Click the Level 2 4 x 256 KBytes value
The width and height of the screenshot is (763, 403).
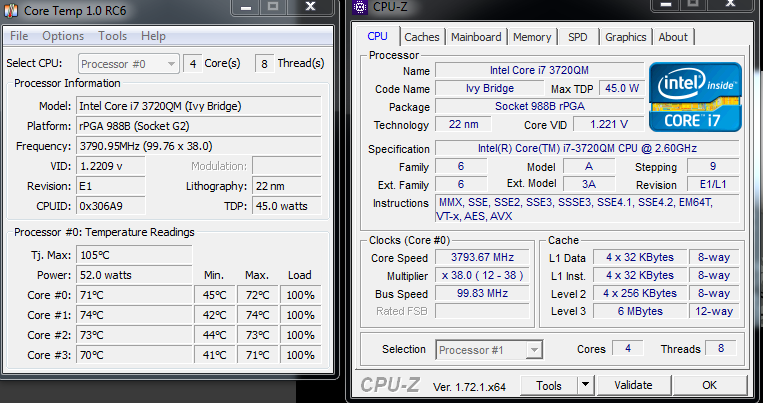coord(639,293)
